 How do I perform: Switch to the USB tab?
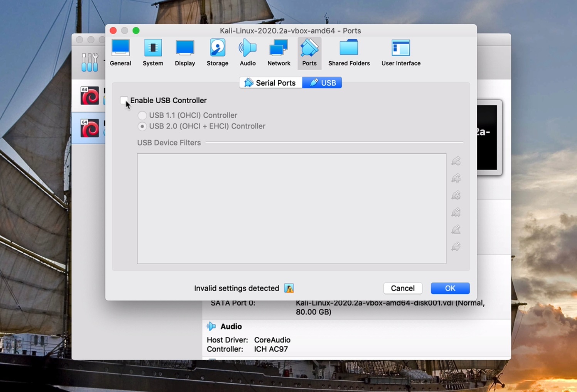point(322,83)
